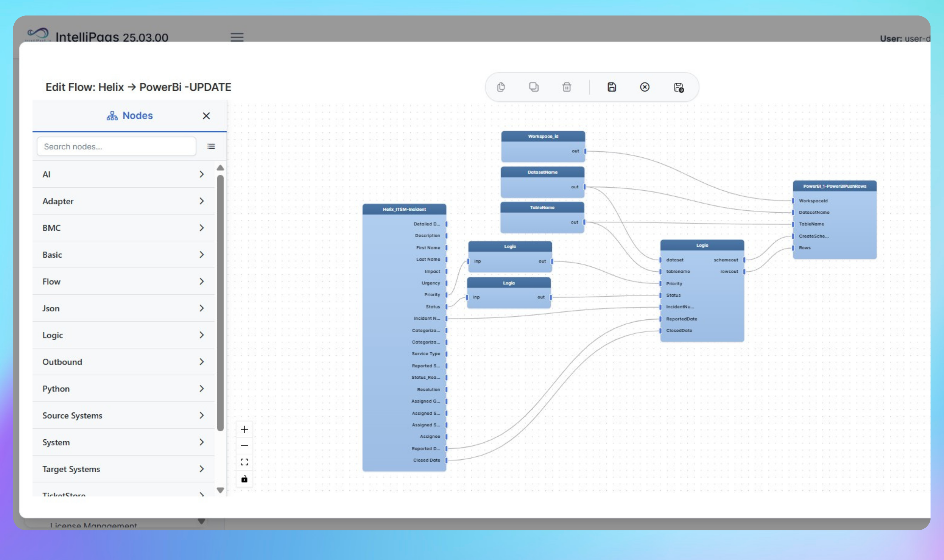Save the flow using the save icon
The width and height of the screenshot is (944, 560).
611,87
